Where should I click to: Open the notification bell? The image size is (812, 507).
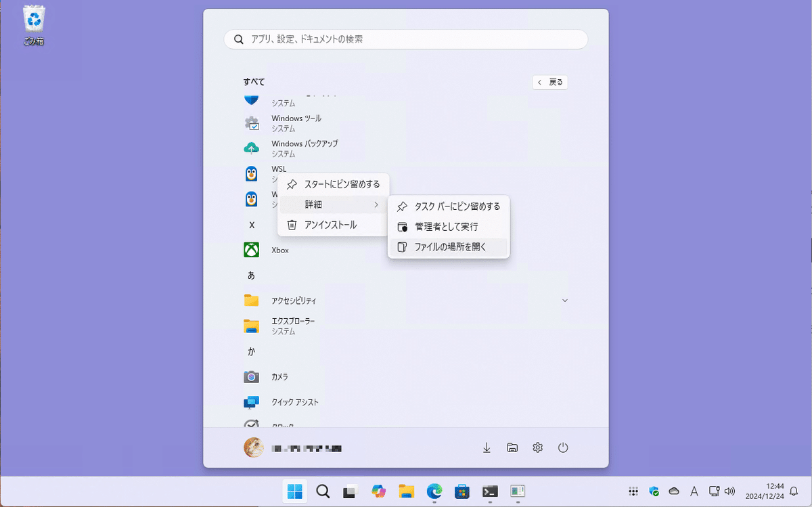click(794, 491)
